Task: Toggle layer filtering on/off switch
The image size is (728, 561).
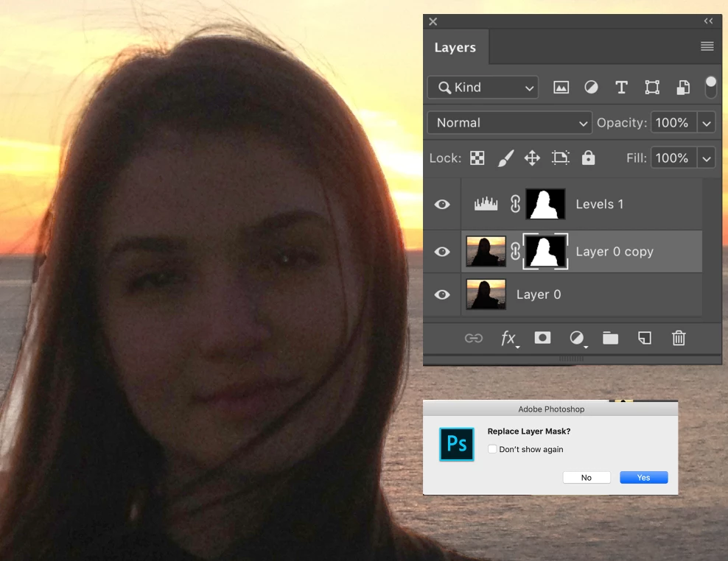Action: coord(710,87)
